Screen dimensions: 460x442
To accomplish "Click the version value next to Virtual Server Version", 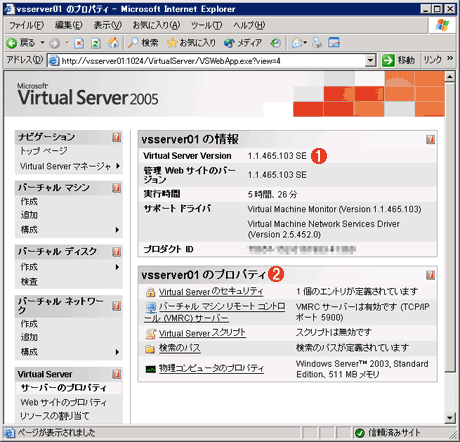I will coord(277,156).
